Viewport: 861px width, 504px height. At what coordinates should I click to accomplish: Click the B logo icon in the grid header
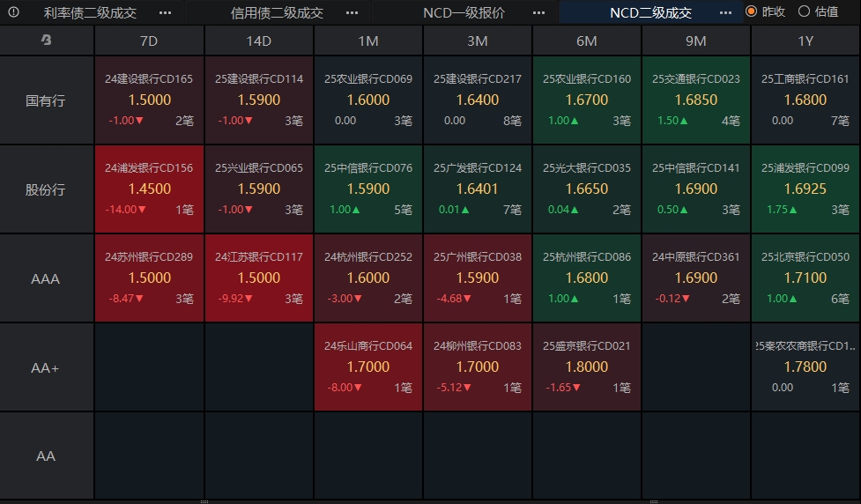pos(46,40)
